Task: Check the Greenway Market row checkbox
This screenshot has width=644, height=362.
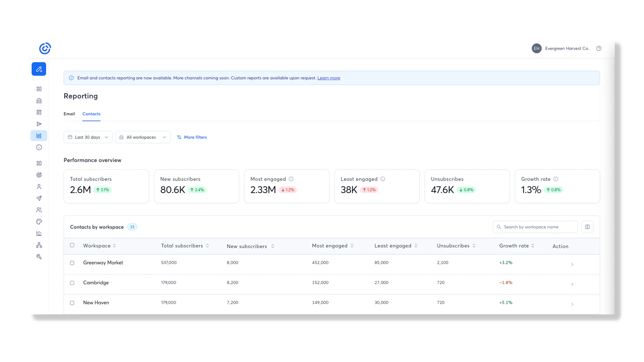Action: 72,263
